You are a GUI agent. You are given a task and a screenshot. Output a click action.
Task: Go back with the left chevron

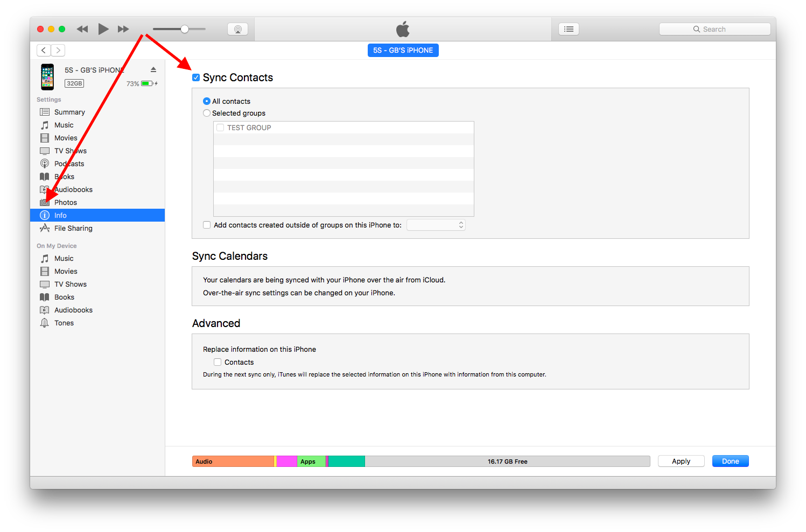44,50
